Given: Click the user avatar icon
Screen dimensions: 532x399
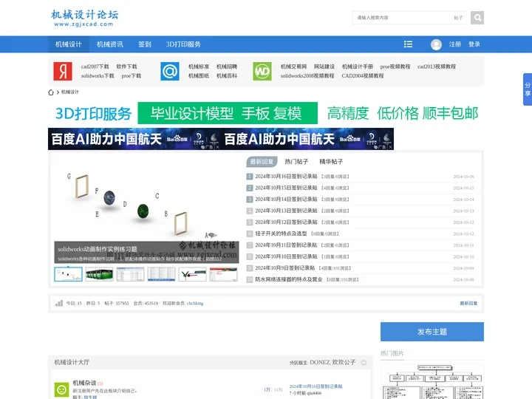Looking at the screenshot, I should click(x=436, y=44).
